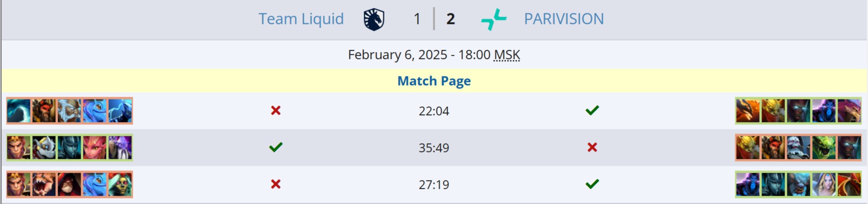Open the PARIVISION team link

(x=563, y=19)
